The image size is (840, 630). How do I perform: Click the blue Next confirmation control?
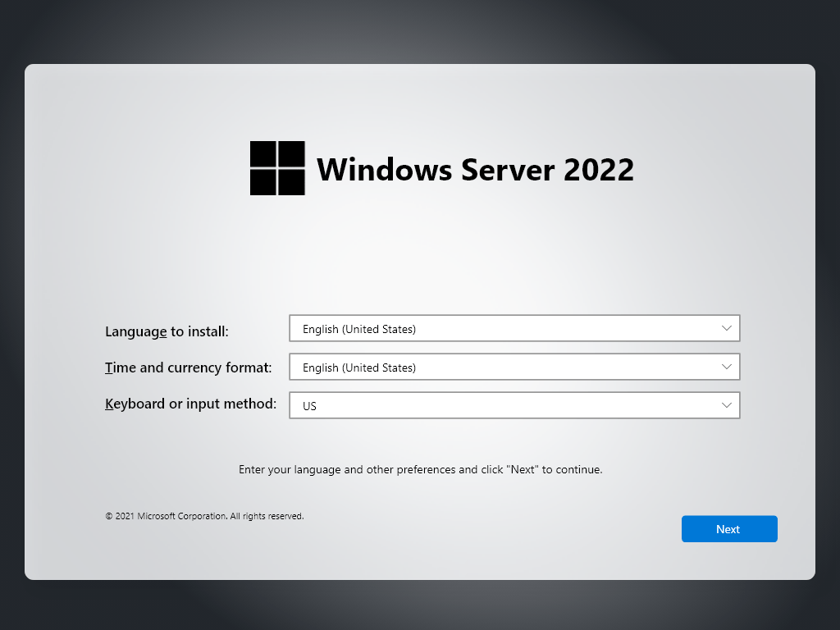[x=728, y=528]
